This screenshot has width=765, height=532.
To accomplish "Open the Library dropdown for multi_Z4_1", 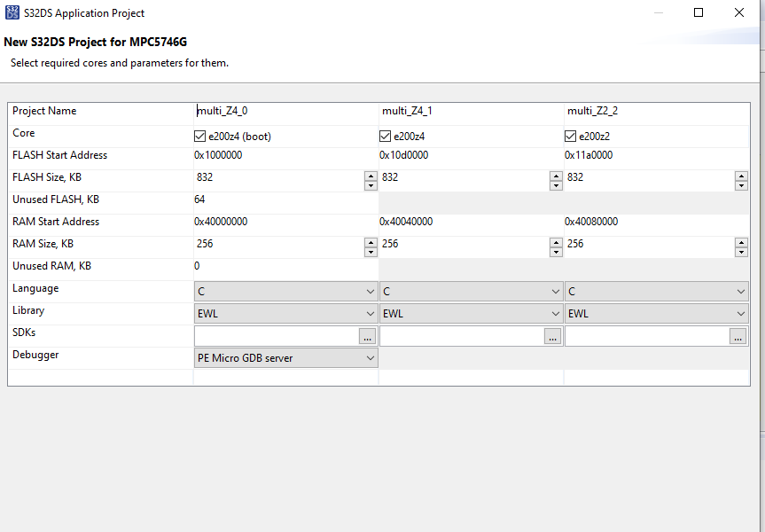I will pyautogui.click(x=554, y=313).
